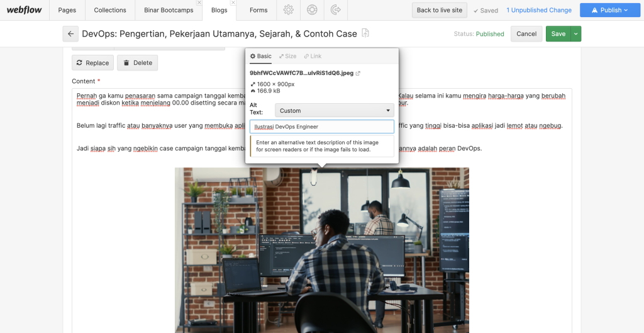This screenshot has height=333, width=644.
Task: Click the Content field label
Action: pos(84,81)
